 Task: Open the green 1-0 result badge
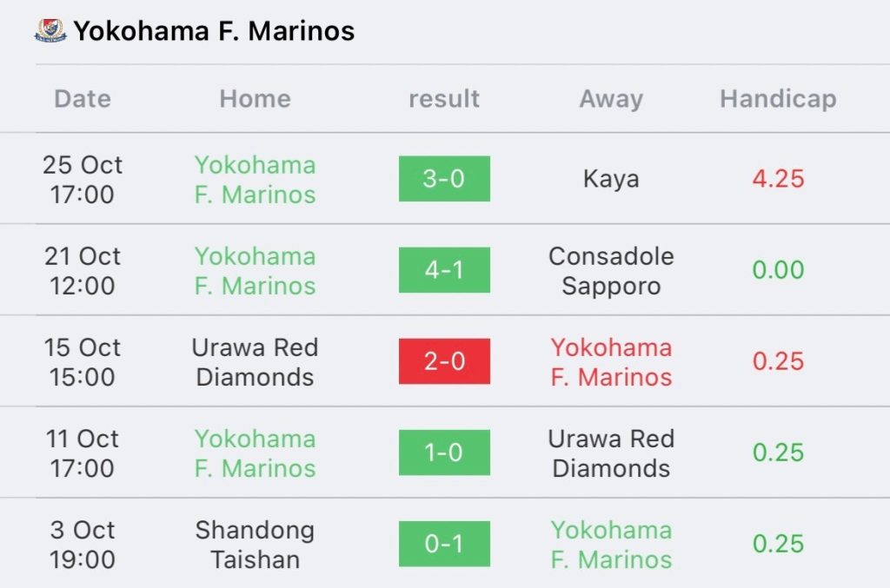pyautogui.click(x=444, y=453)
